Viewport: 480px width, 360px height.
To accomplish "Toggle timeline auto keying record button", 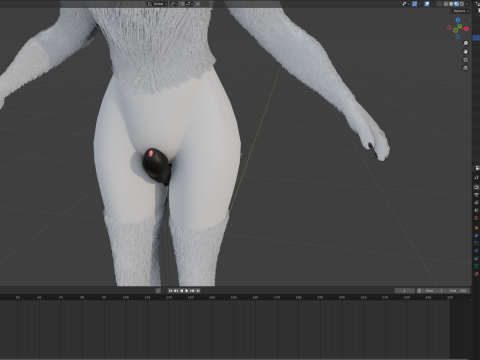I will pos(158,291).
